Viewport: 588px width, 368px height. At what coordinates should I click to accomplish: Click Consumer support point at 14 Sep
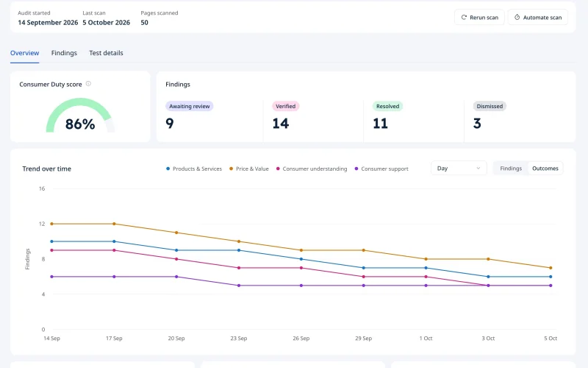[x=51, y=277]
